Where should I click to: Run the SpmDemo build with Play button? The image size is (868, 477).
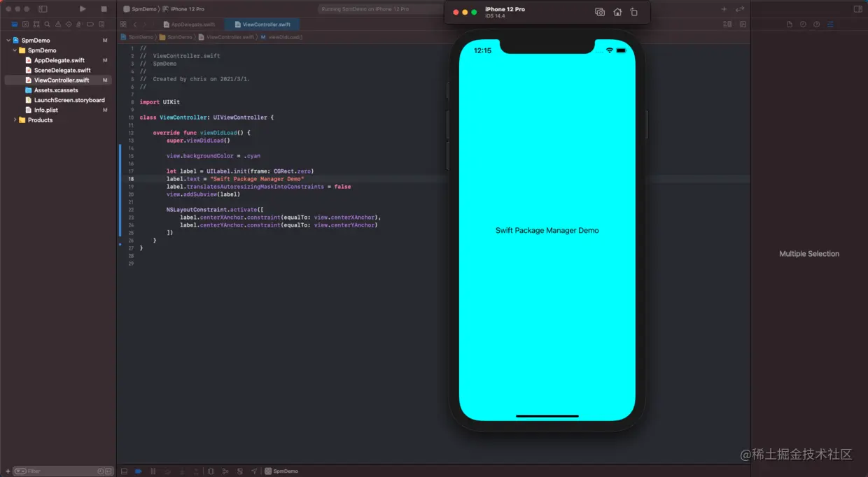tap(83, 9)
